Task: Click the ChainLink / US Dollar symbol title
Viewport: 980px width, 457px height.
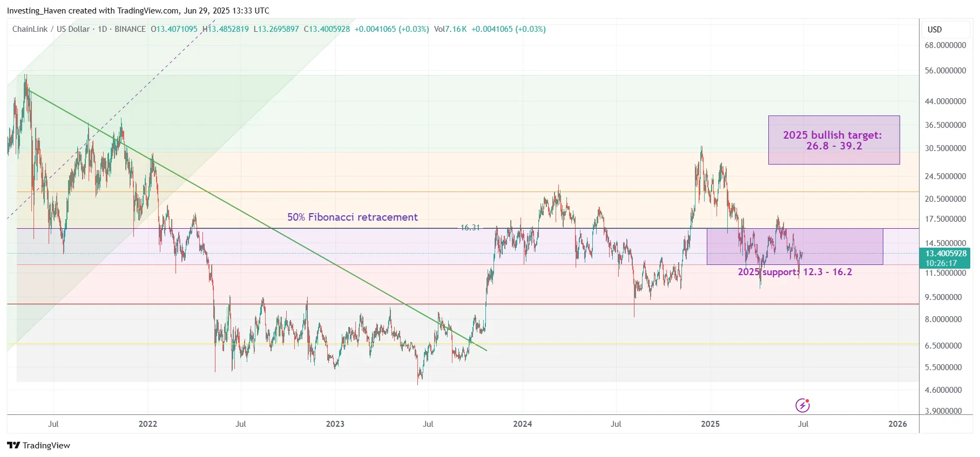Action: (51, 29)
